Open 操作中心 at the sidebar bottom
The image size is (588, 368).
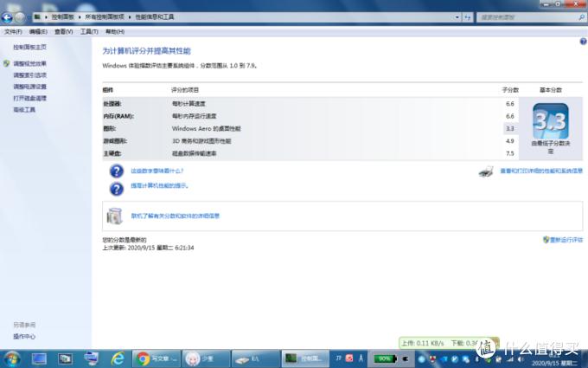pos(24,337)
